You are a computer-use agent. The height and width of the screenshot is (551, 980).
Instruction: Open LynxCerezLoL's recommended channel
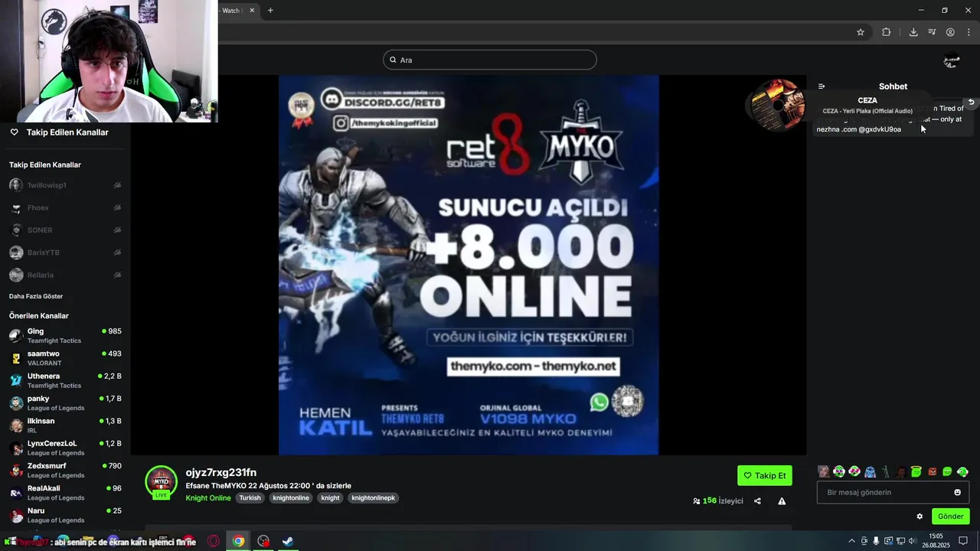pos(65,448)
